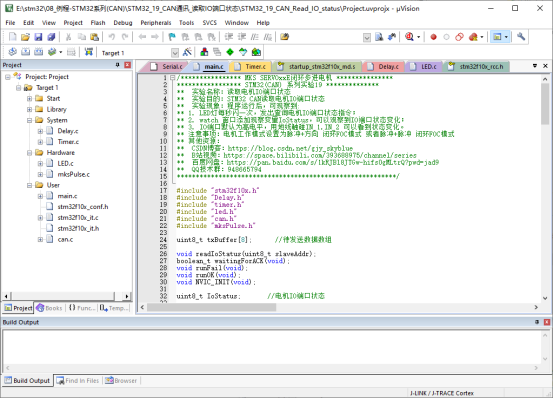This screenshot has height=398, width=554.
Task: Collapse the User folder node
Action: coord(30,185)
